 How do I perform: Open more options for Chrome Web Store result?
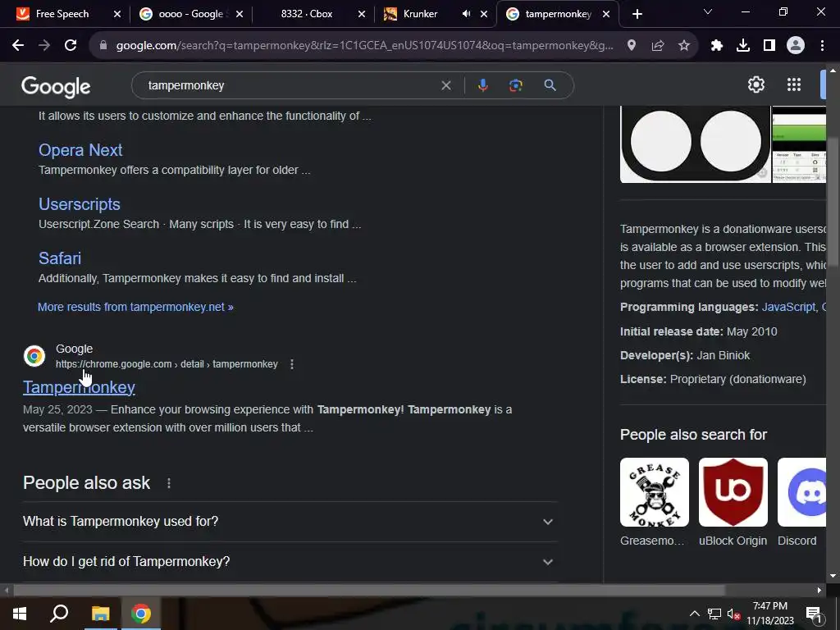pos(292,364)
